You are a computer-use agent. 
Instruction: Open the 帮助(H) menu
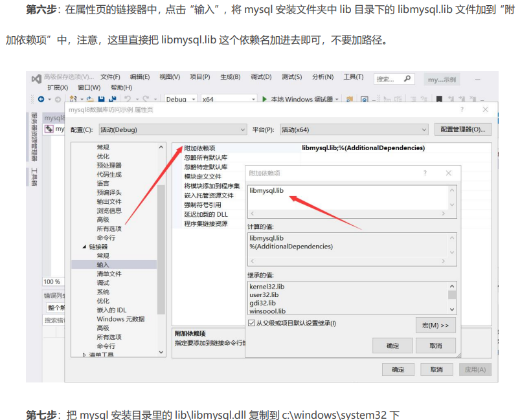point(121,87)
